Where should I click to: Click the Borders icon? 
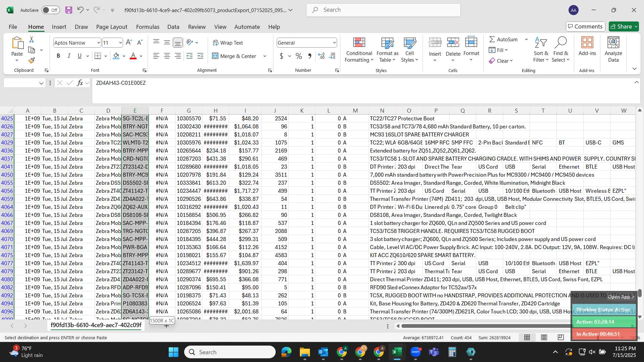point(98,56)
